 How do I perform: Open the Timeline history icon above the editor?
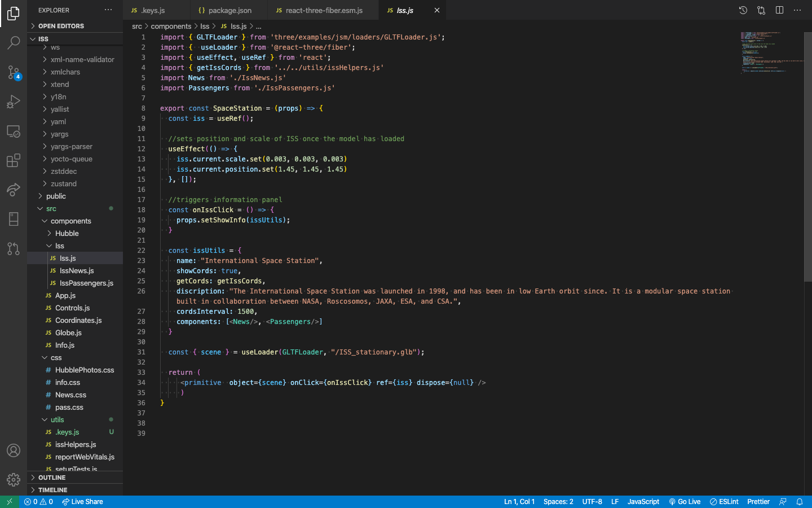[x=743, y=10]
